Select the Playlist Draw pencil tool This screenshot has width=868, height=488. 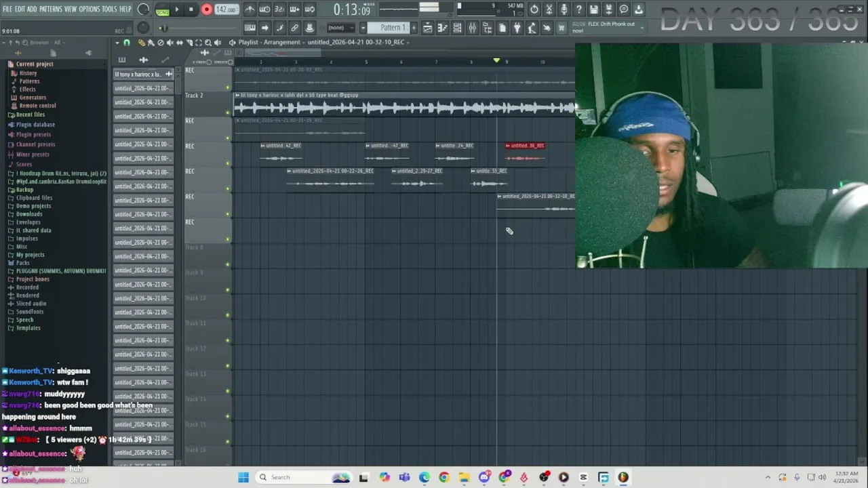click(142, 43)
